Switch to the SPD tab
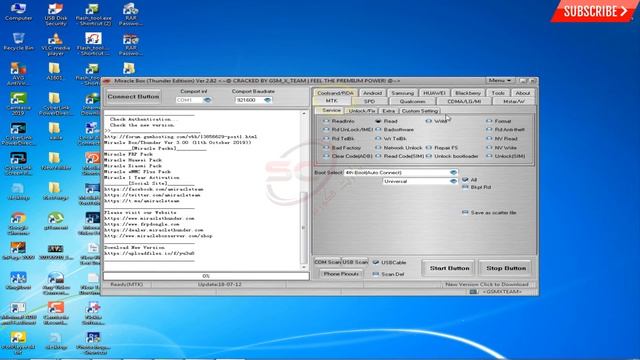This screenshot has width=640, height=360. click(x=369, y=101)
